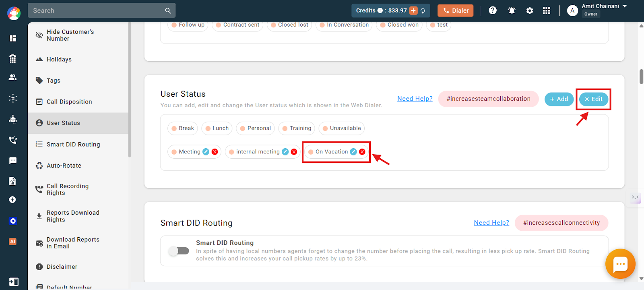Open the lightning bolt icon in the left rail
This screenshot has width=644, height=290.
[x=13, y=200]
